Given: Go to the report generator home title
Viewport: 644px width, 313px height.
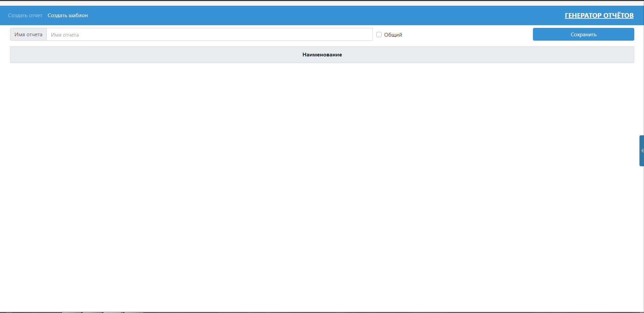Looking at the screenshot, I should pos(599,15).
